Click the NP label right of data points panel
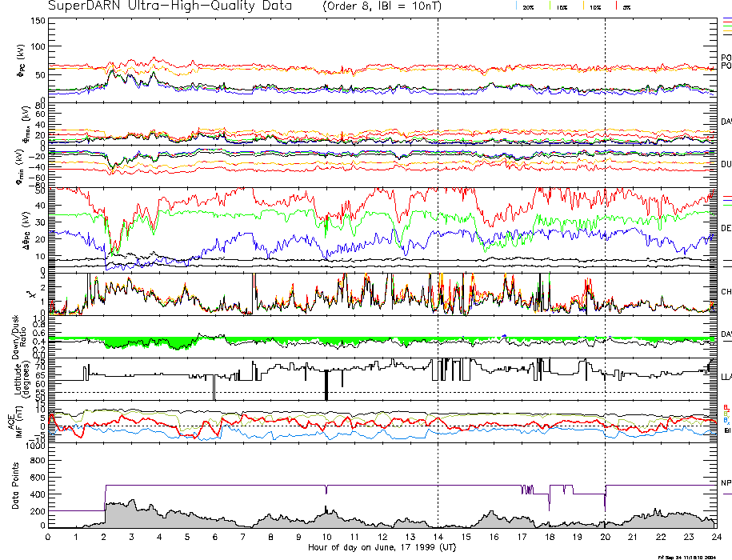The height and width of the screenshot is (560, 732). 726,485
